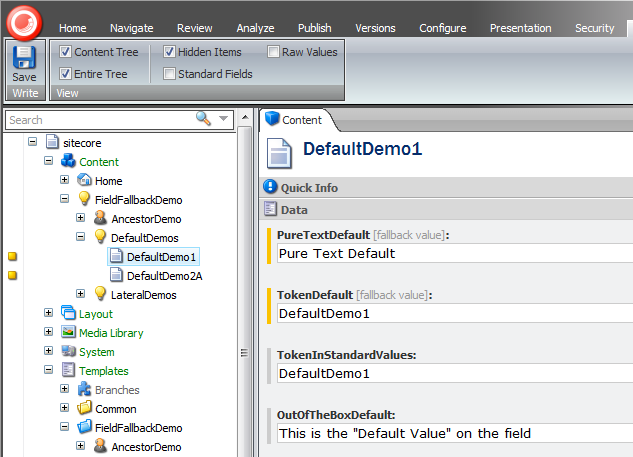633x457 pixels.
Task: Collapse the Templates node
Action: click(48, 369)
